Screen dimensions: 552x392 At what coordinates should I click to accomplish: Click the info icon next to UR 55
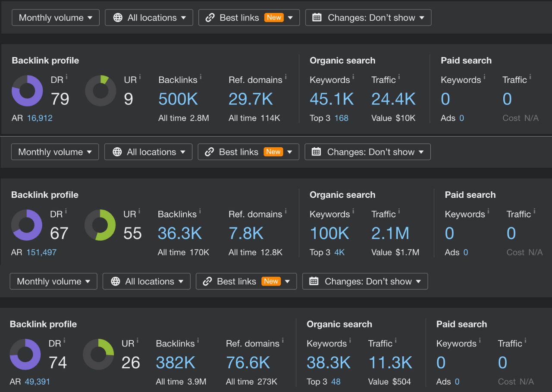point(139,211)
